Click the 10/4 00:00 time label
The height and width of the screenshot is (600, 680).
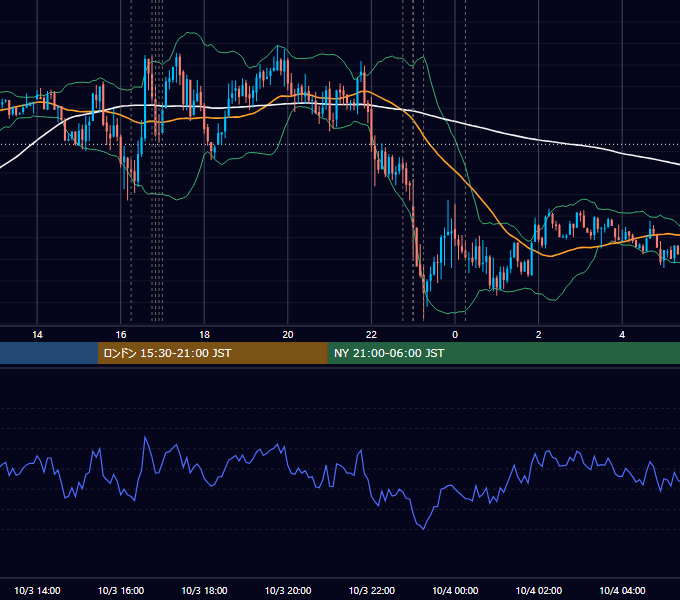click(455, 590)
